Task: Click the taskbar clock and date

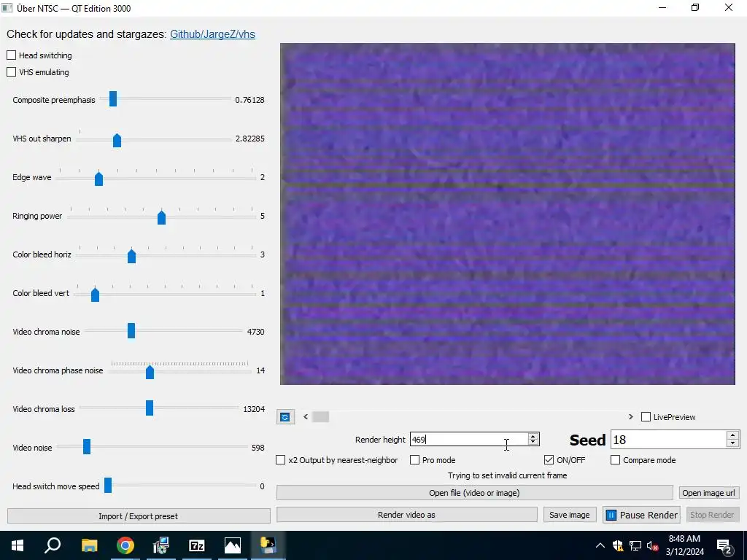Action: pyautogui.click(x=684, y=545)
